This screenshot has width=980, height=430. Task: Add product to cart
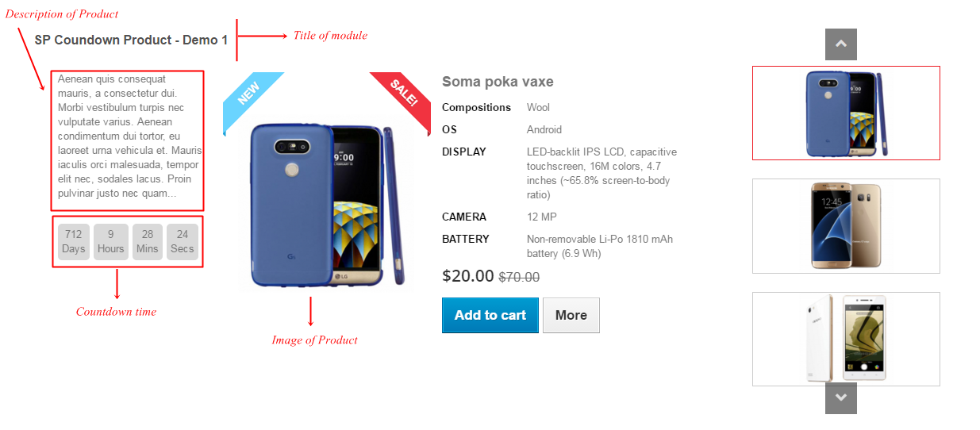click(490, 315)
